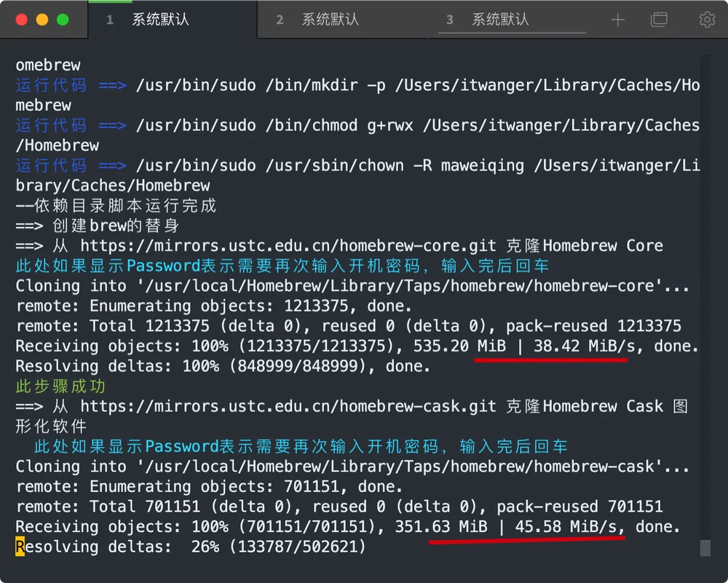Click the 依赖目录脚本运行完成 line

pos(116,206)
